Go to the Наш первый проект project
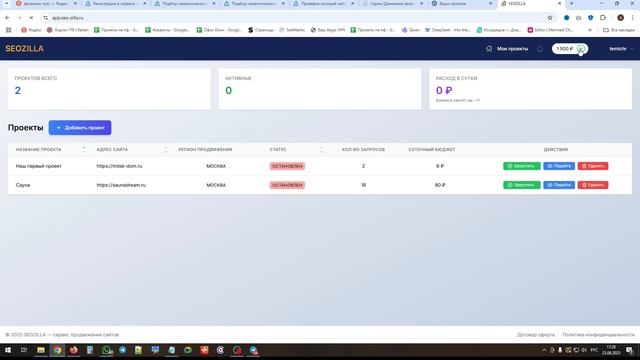Viewport: 640px width, 360px height. click(x=559, y=166)
